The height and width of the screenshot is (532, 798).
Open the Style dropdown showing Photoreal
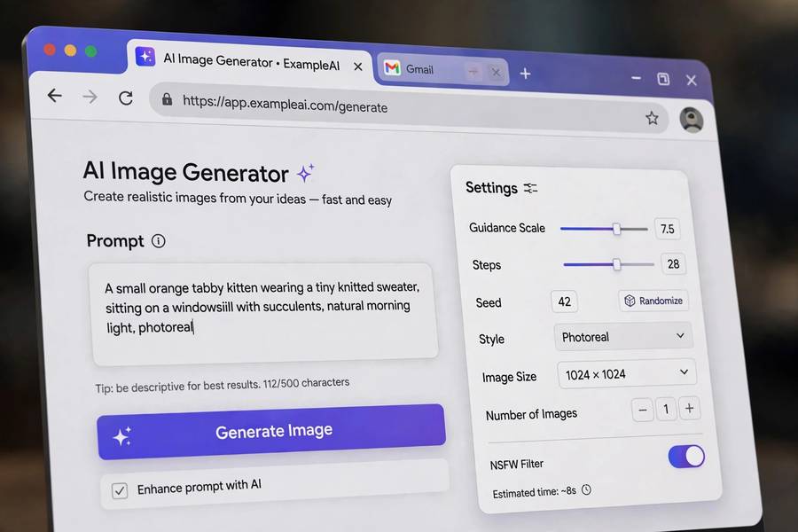coord(623,337)
